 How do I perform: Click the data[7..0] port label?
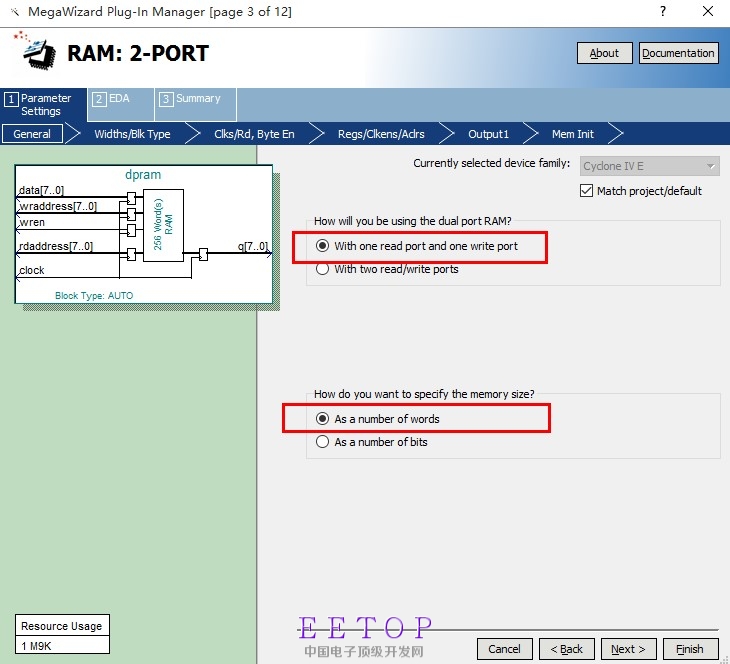[41, 190]
